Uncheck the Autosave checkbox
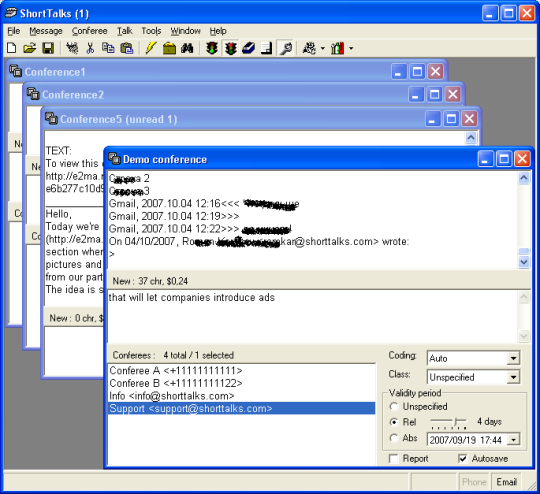540x494 pixels. [463, 459]
